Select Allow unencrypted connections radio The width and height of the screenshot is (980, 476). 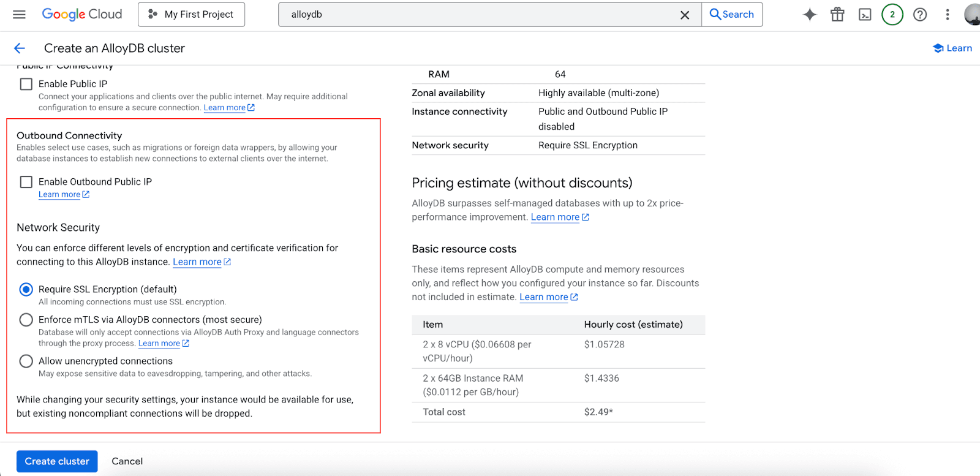[x=26, y=361]
